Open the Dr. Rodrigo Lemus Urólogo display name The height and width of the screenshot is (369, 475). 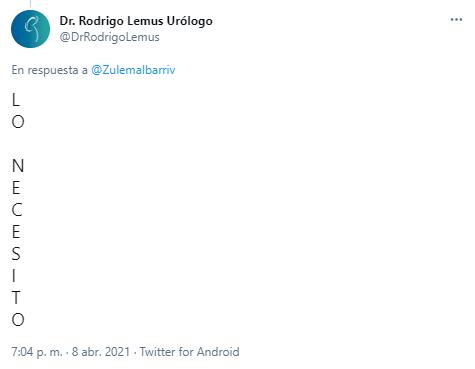click(x=136, y=21)
